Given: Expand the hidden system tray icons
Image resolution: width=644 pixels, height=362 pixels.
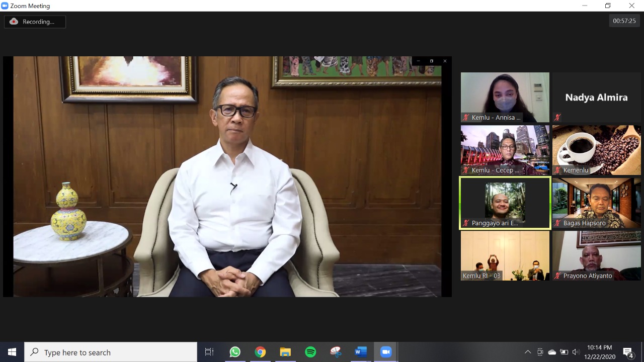Looking at the screenshot, I should tap(527, 352).
